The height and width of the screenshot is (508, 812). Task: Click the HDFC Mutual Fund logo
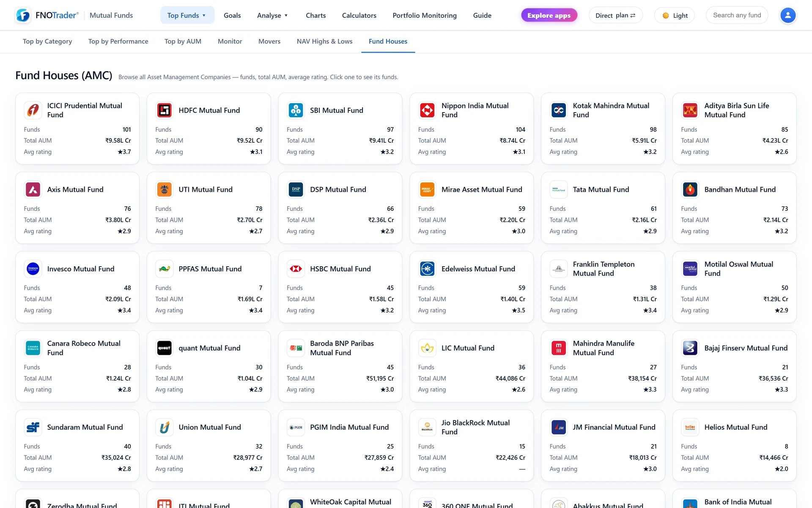165,110
